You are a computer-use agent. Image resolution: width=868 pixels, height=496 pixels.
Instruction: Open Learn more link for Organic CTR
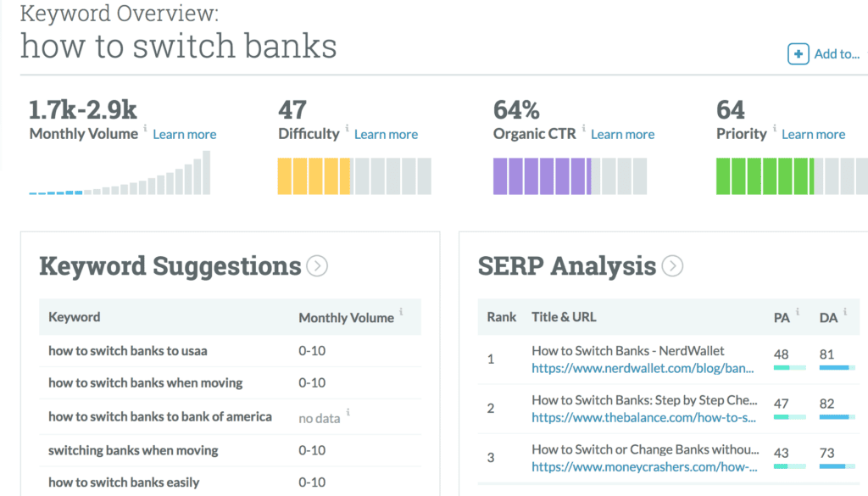[x=622, y=135]
